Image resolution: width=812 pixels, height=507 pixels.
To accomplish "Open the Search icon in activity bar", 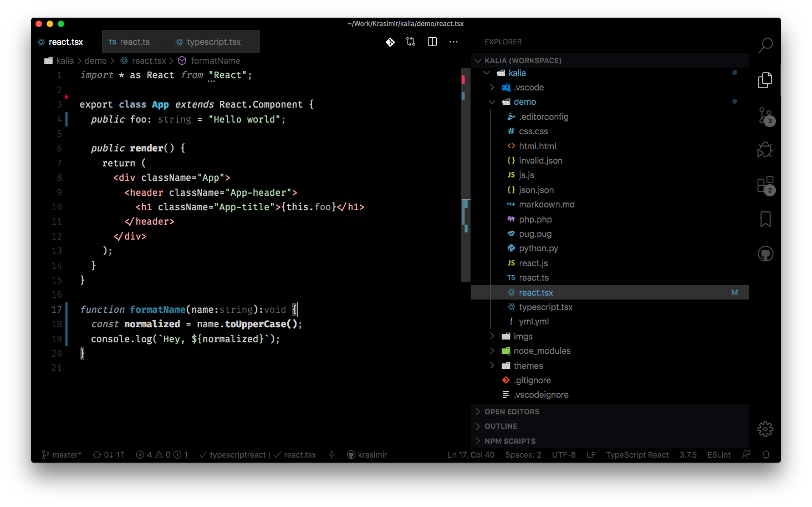I will coord(765,45).
